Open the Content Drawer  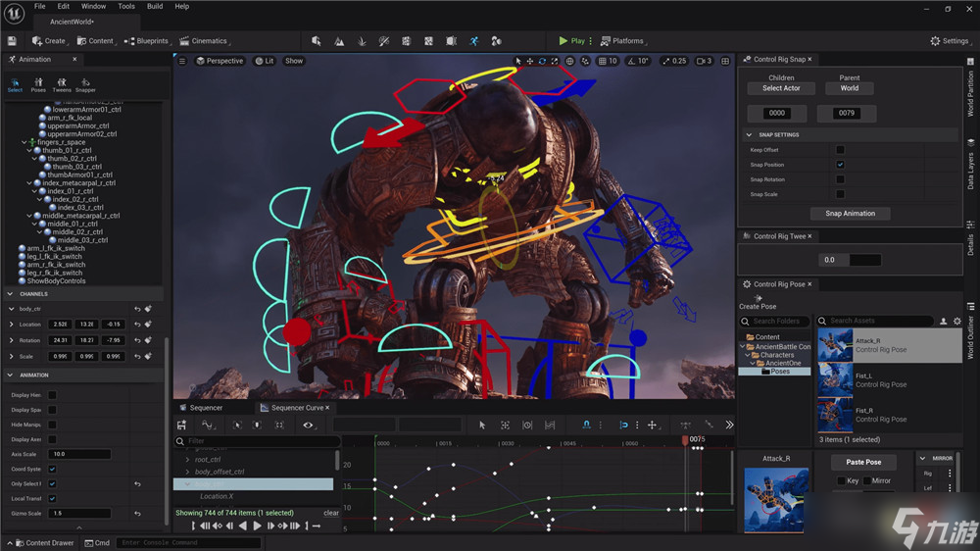pos(44,543)
